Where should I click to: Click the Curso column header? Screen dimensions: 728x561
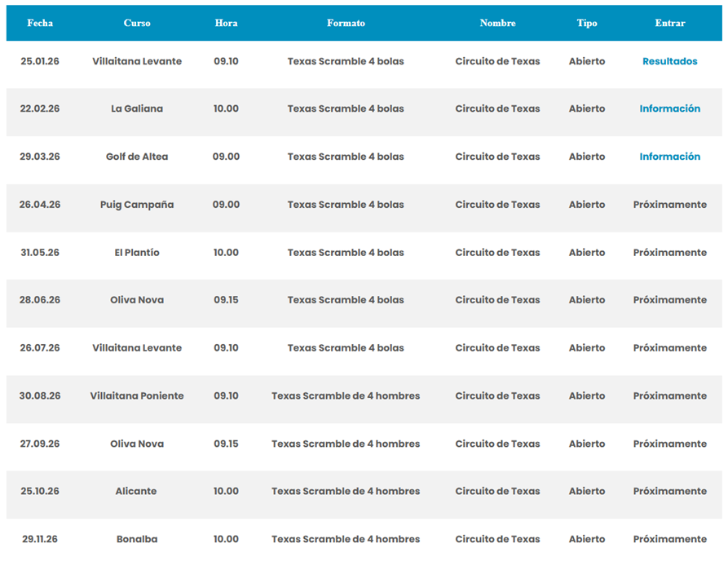[137, 23]
